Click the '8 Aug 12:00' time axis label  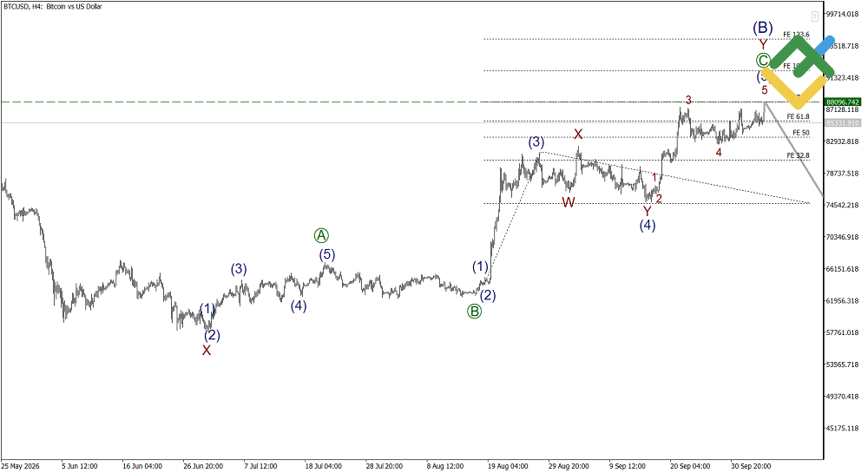click(x=445, y=466)
